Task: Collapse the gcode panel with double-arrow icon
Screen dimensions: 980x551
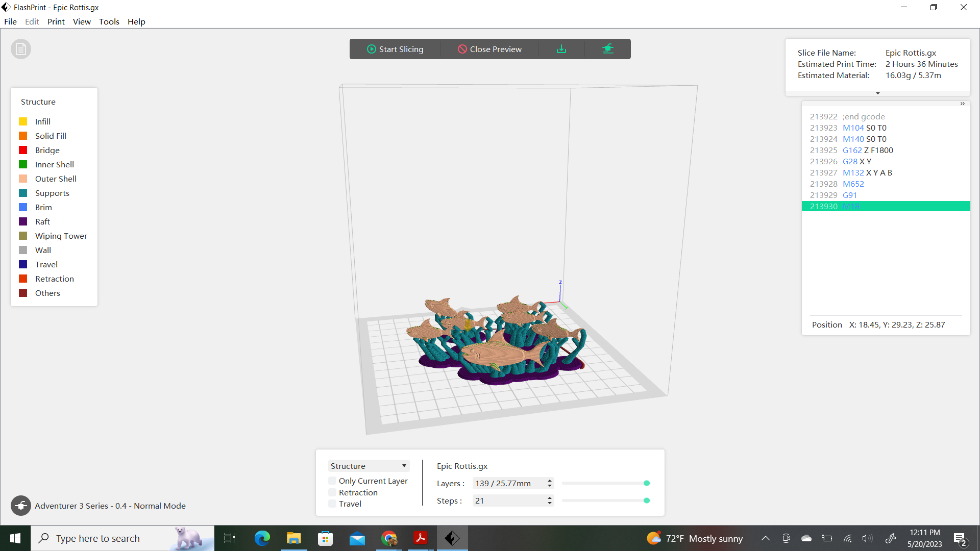Action: click(962, 104)
